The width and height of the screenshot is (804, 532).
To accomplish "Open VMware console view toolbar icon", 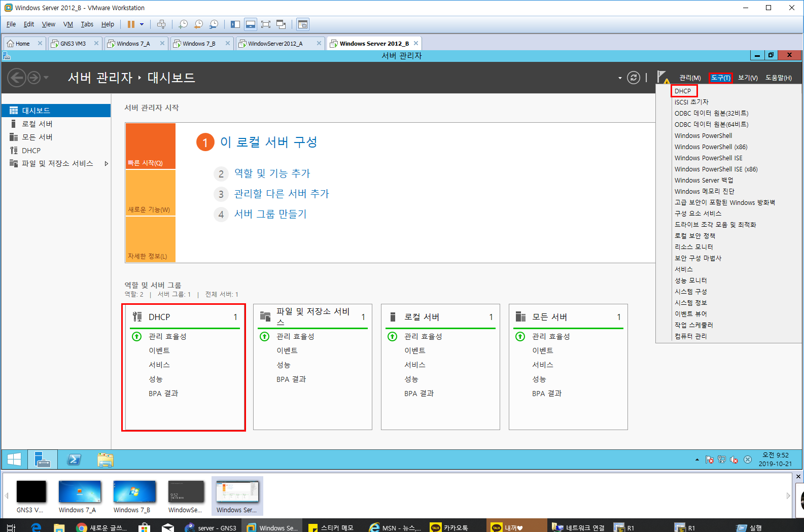I will tap(303, 24).
